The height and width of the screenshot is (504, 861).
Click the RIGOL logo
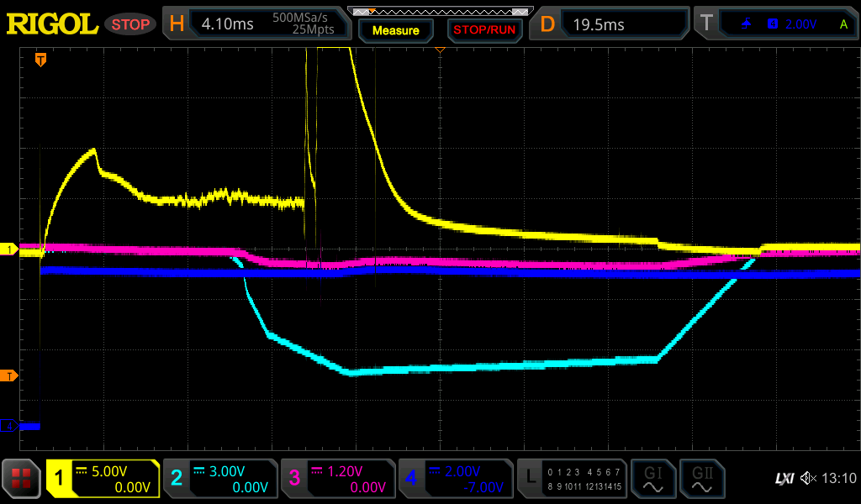click(52, 24)
